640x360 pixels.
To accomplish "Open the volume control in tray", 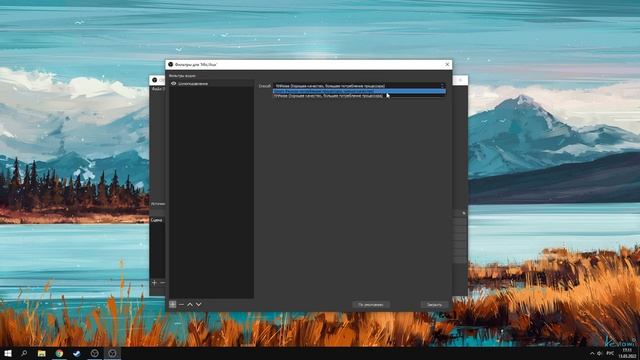I will [600, 353].
